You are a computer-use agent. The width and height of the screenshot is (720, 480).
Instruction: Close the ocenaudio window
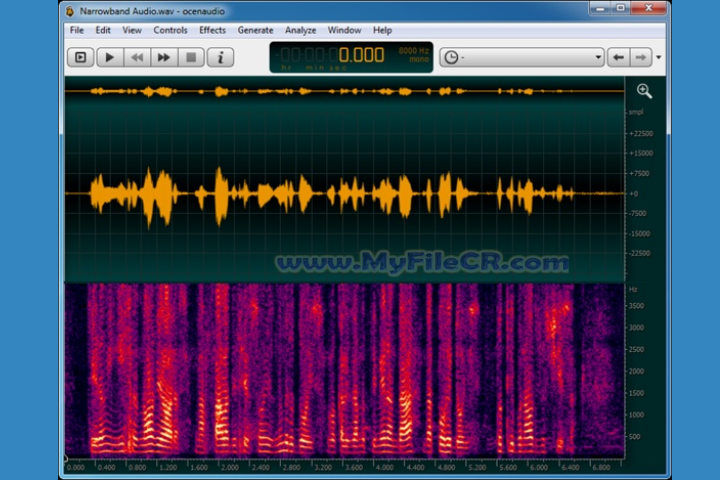pyautogui.click(x=648, y=8)
